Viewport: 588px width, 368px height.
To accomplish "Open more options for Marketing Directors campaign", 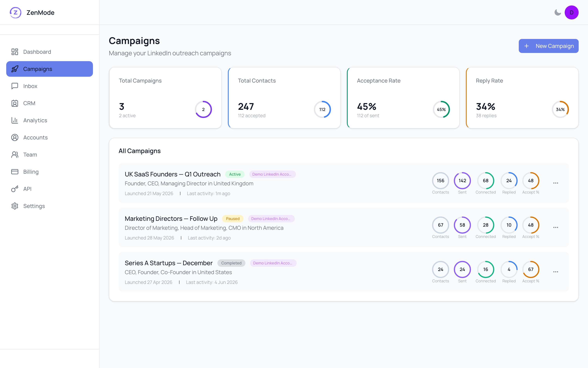I will 556,227.
